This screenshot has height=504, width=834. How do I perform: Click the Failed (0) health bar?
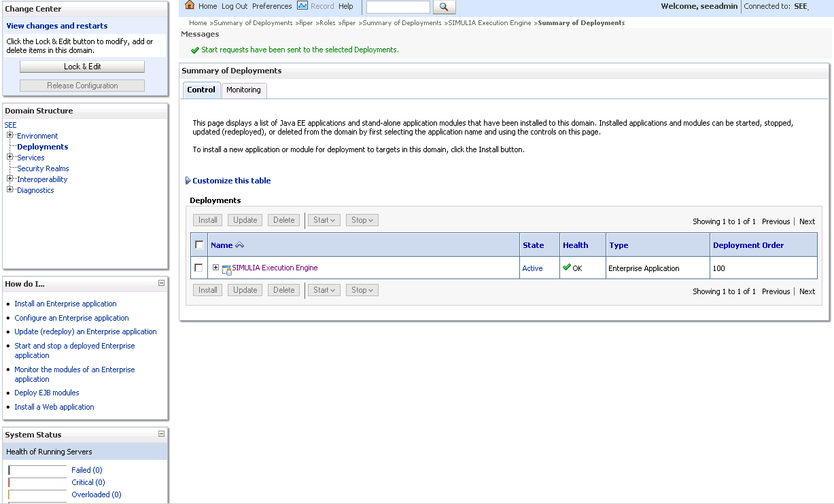tap(37, 470)
